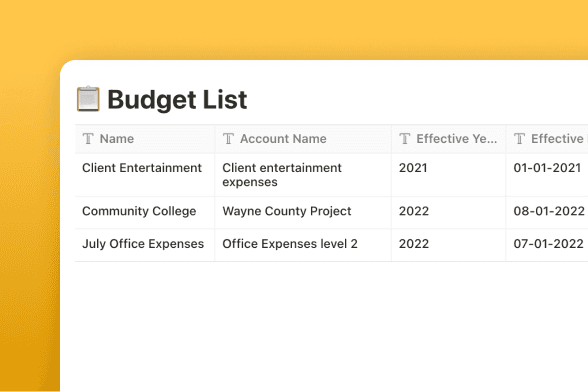This screenshot has height=392, width=588.
Task: Open the July Office Expenses row
Action: tap(143, 244)
